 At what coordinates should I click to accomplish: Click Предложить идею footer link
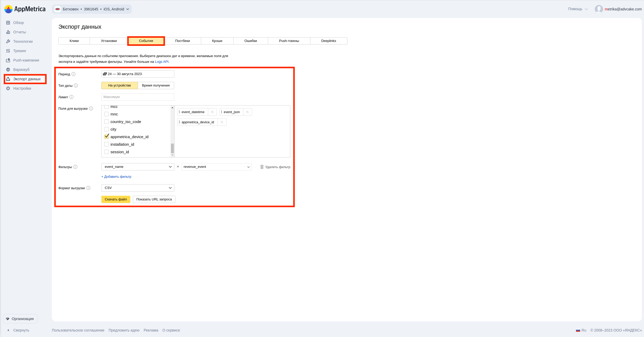(124, 330)
